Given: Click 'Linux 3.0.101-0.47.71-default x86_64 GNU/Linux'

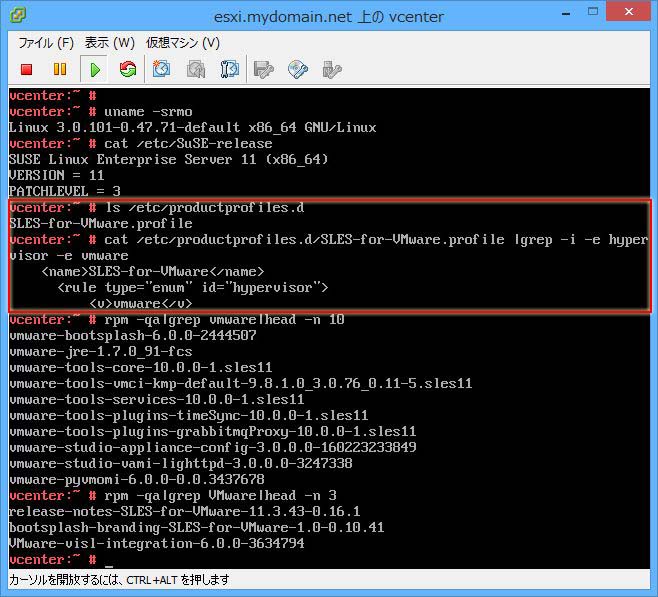Looking at the screenshot, I should pos(193,128).
